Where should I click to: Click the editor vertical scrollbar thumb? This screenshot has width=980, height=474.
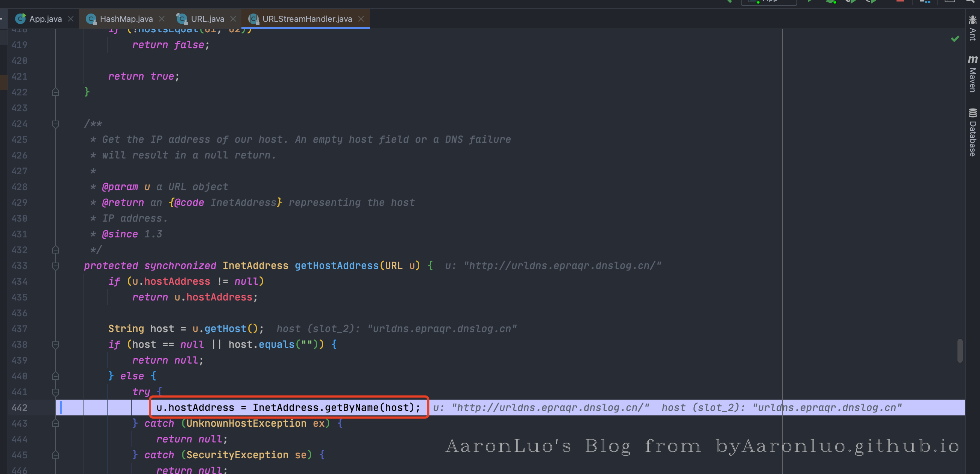click(x=960, y=350)
